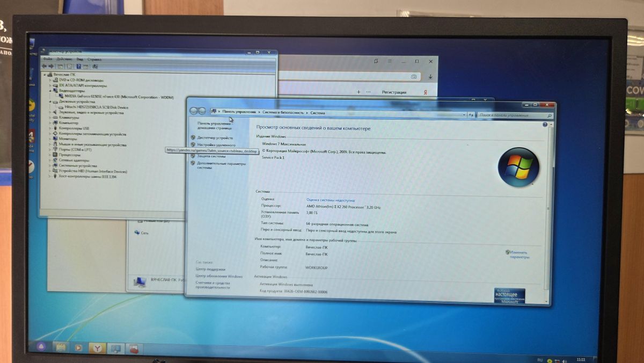The image size is (644, 363).
Task: Click the genuine Microsoft software badge
Action: coord(509,296)
